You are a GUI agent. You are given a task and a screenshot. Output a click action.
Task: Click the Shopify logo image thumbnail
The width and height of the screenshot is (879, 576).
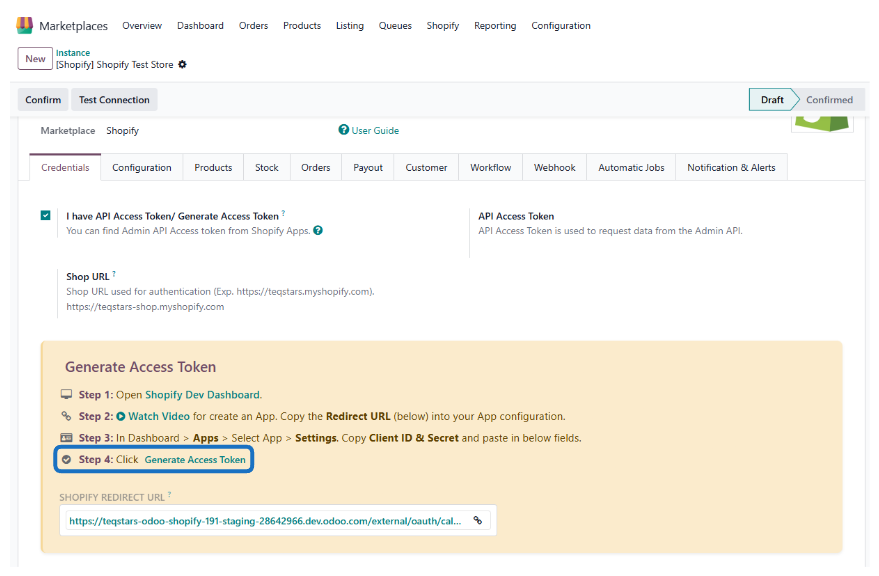coord(822,123)
